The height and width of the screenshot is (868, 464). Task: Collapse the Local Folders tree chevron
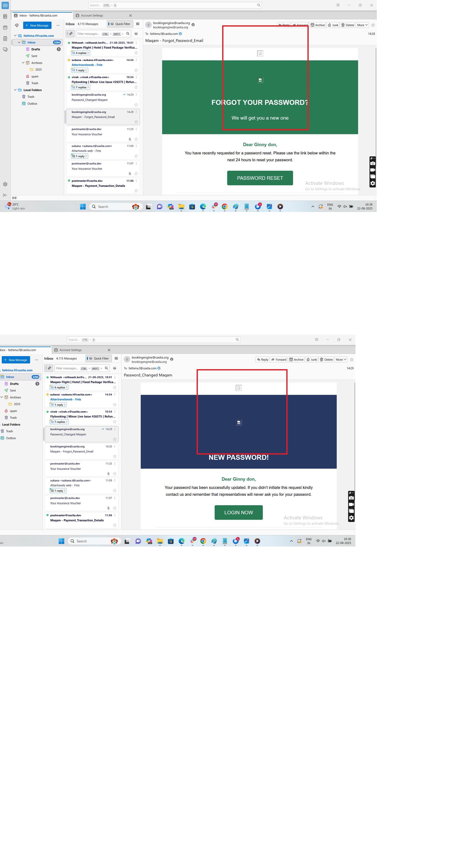pos(15,90)
